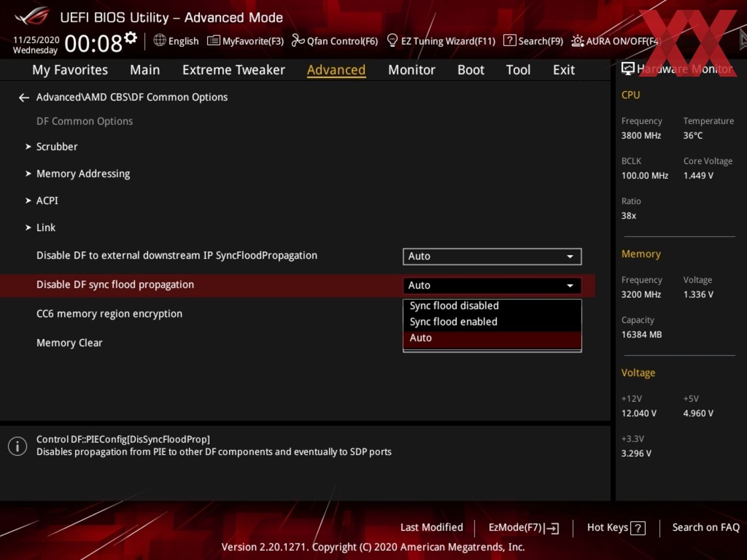Change language via English label

pos(183,41)
